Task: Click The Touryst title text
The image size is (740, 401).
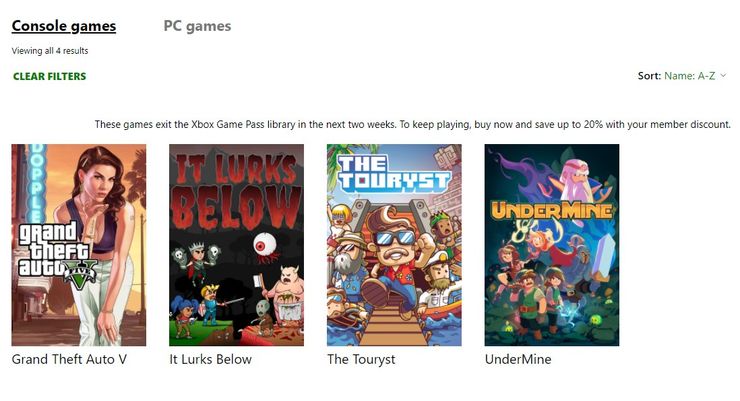Action: (361, 359)
